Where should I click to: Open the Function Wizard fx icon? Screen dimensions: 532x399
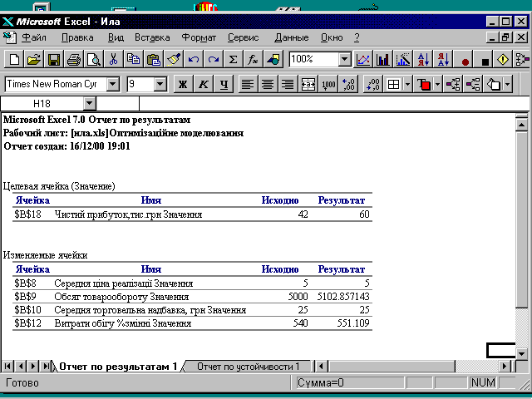click(253, 60)
